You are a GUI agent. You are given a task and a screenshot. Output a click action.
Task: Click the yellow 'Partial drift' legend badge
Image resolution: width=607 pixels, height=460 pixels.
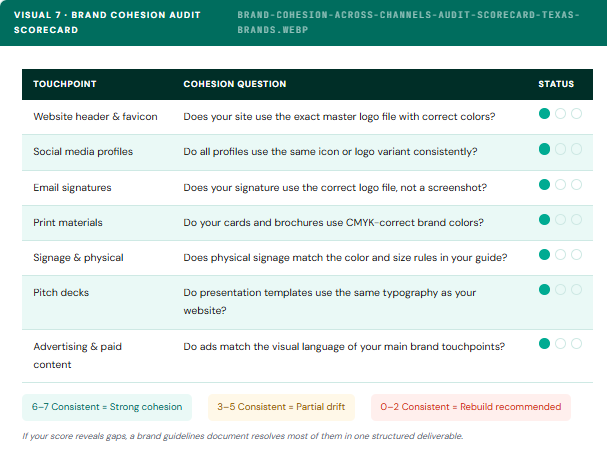(x=281, y=407)
